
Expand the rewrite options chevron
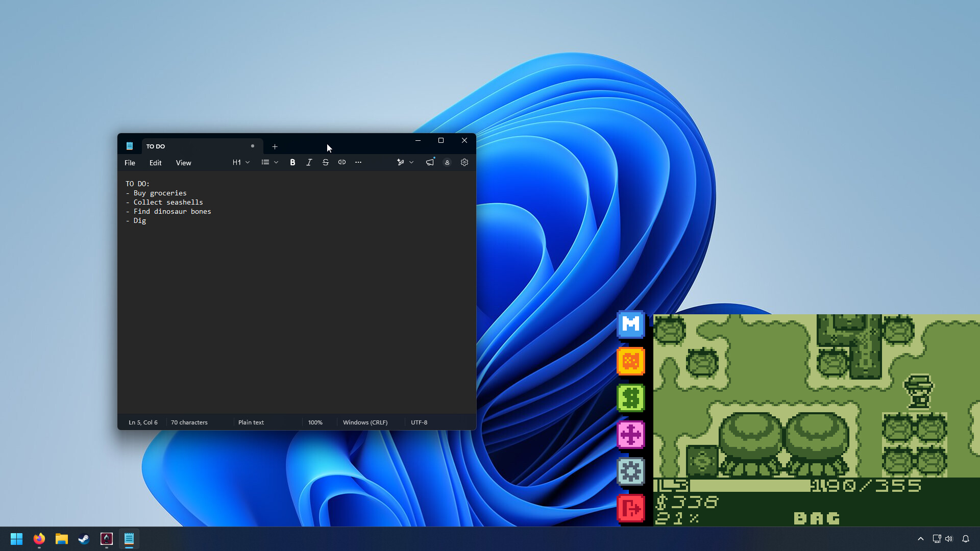tap(411, 162)
